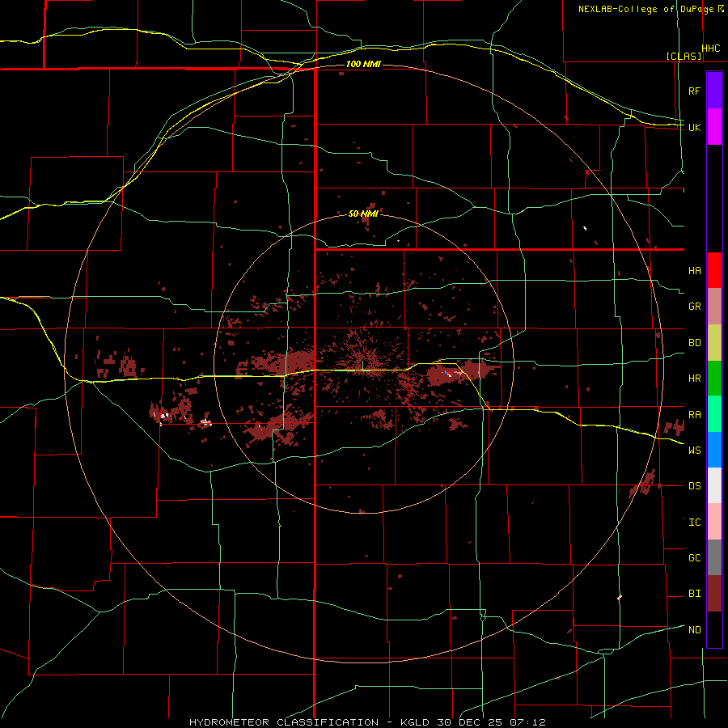Click the UK magenta legend swatch
The height and width of the screenshot is (728, 728).
[714, 126]
